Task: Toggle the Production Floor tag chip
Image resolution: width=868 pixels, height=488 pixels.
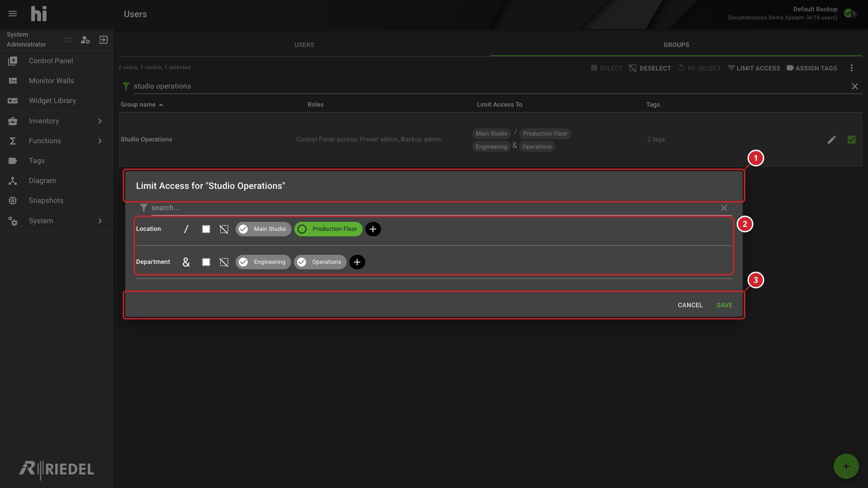Action: coord(329,229)
